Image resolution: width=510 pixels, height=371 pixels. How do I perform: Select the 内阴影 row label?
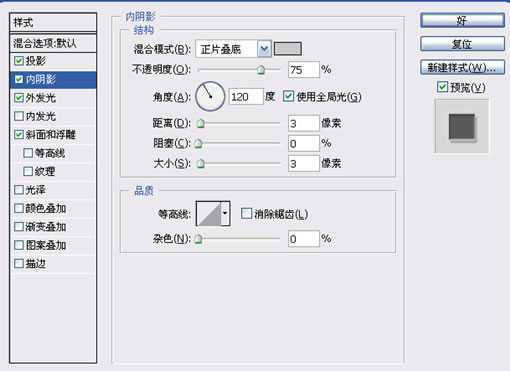click(41, 79)
